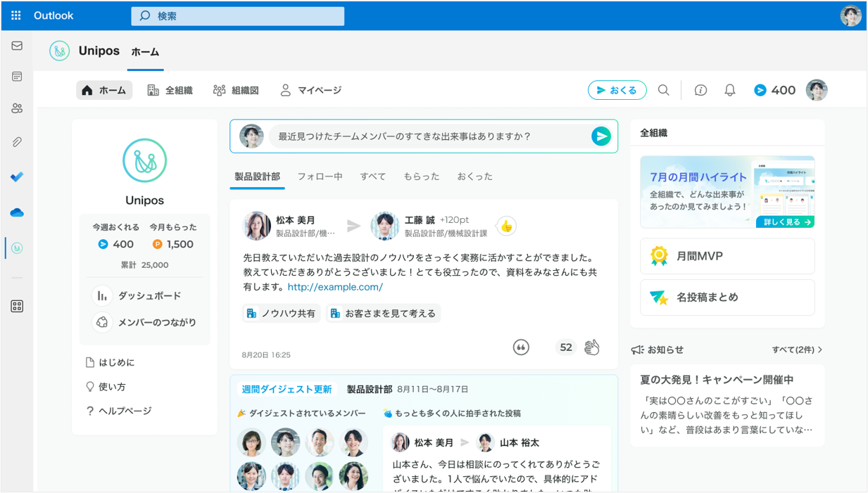Open Files paperclip icon in sidebar
868x493 pixels.
17,142
